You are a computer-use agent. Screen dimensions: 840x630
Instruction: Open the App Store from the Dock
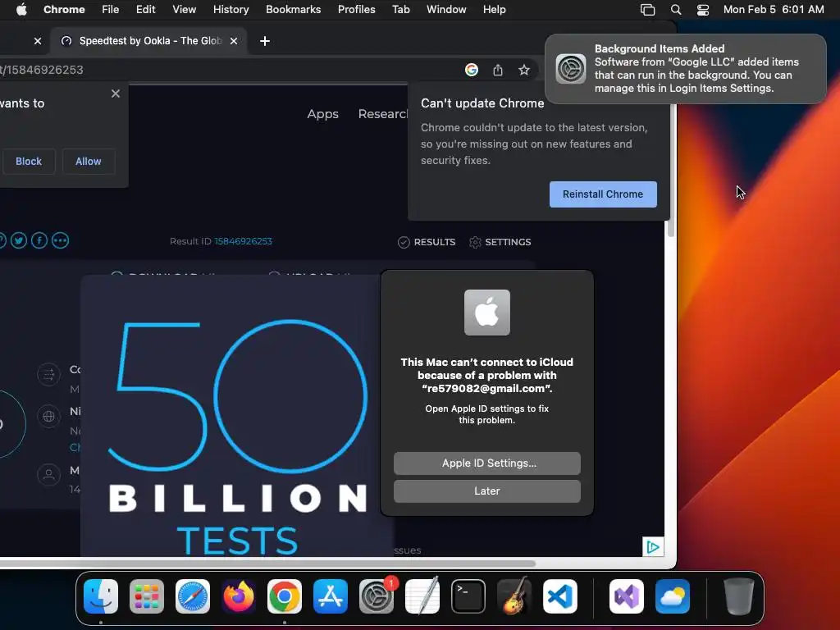331,596
